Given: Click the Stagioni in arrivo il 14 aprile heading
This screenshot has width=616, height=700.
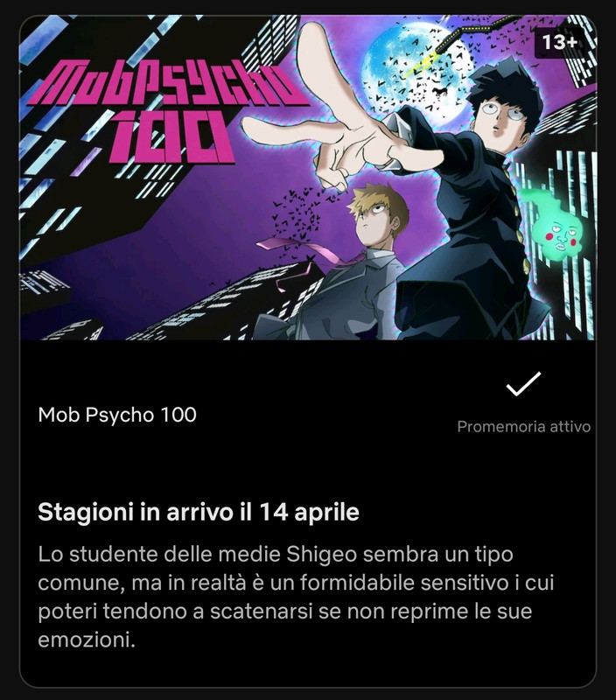Looking at the screenshot, I should 199,512.
